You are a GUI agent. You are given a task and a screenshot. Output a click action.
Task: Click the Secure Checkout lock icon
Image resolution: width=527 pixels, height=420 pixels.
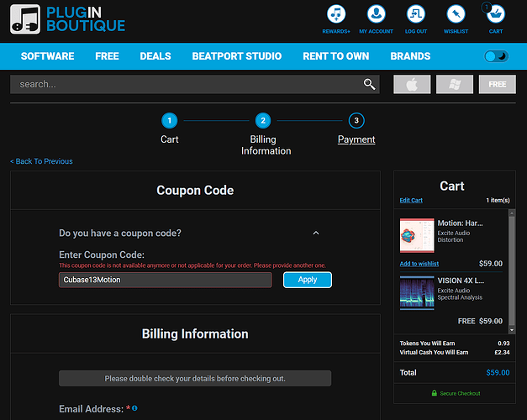point(435,393)
